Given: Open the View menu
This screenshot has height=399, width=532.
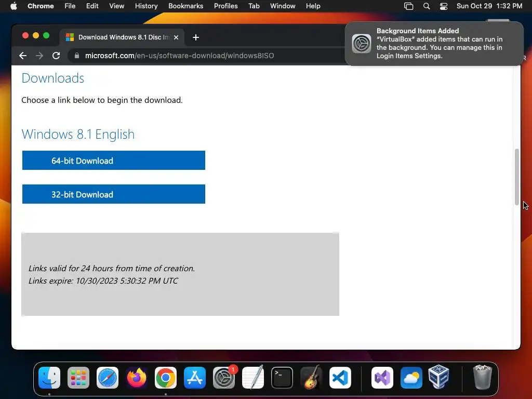Looking at the screenshot, I should coord(116,6).
